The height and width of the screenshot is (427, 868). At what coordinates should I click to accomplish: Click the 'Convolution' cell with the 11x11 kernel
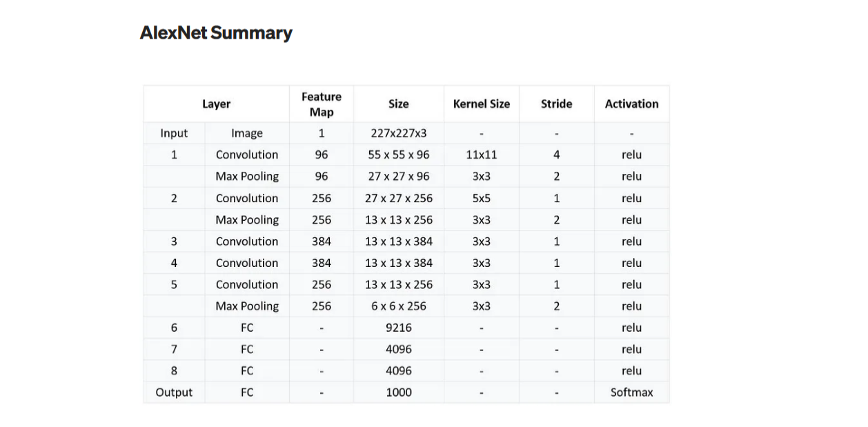(x=247, y=155)
